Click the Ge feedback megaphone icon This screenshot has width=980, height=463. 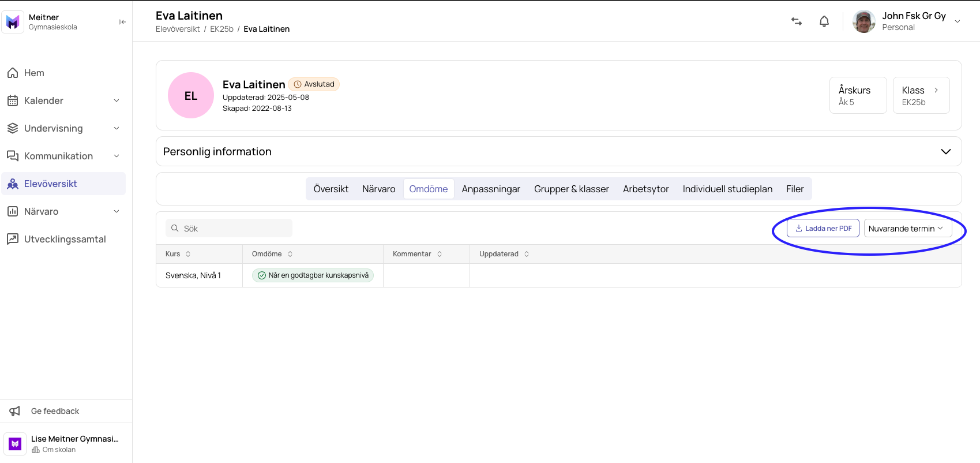(15, 411)
